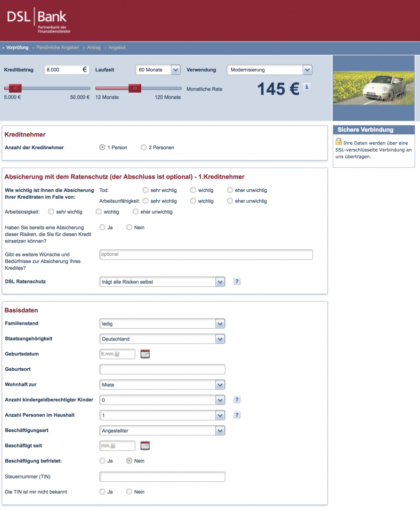Click the SSL padlock icon
Image resolution: width=420 pixels, height=510 pixels.
click(x=338, y=141)
